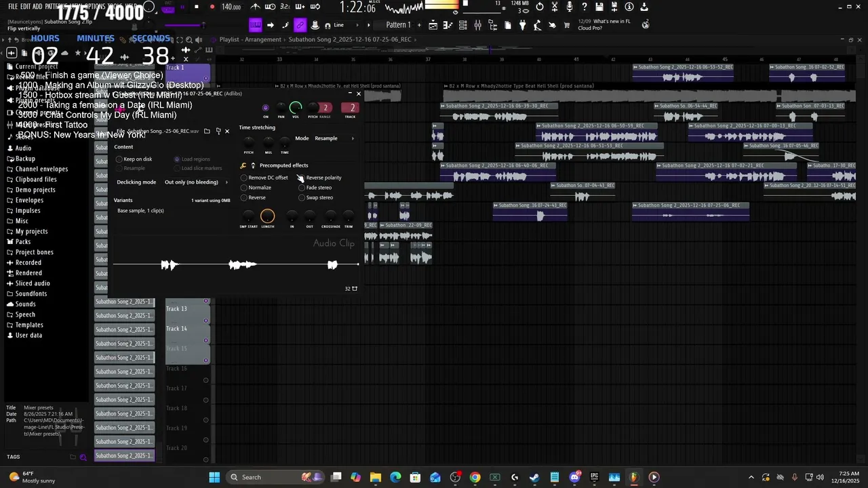The width and height of the screenshot is (868, 488).
Task: Adjust the PAN knob in sampler
Action: click(x=281, y=108)
